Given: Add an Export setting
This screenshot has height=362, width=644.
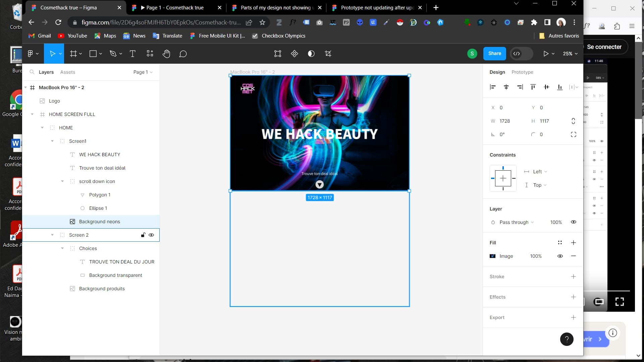Looking at the screenshot, I should point(574,317).
